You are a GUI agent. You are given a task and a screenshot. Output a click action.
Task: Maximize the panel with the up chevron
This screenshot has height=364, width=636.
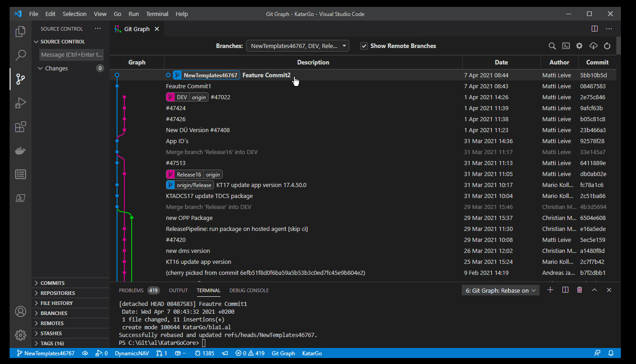(594, 290)
